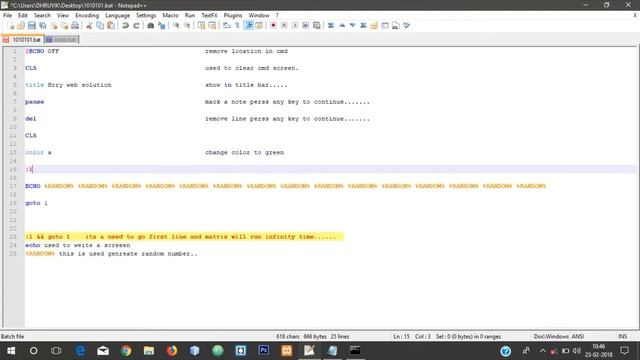The height and width of the screenshot is (360, 640).
Task: Open the Edit menu
Action: 23,16
